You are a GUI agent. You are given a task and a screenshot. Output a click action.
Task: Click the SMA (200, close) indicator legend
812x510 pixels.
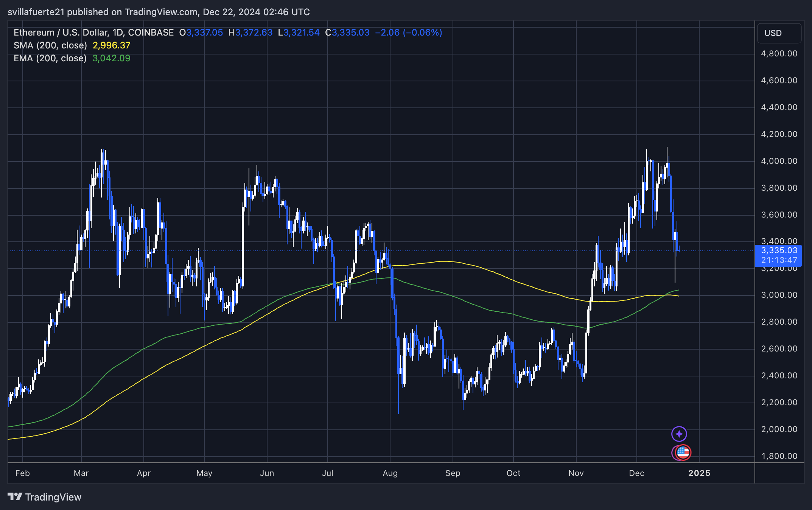pos(50,45)
